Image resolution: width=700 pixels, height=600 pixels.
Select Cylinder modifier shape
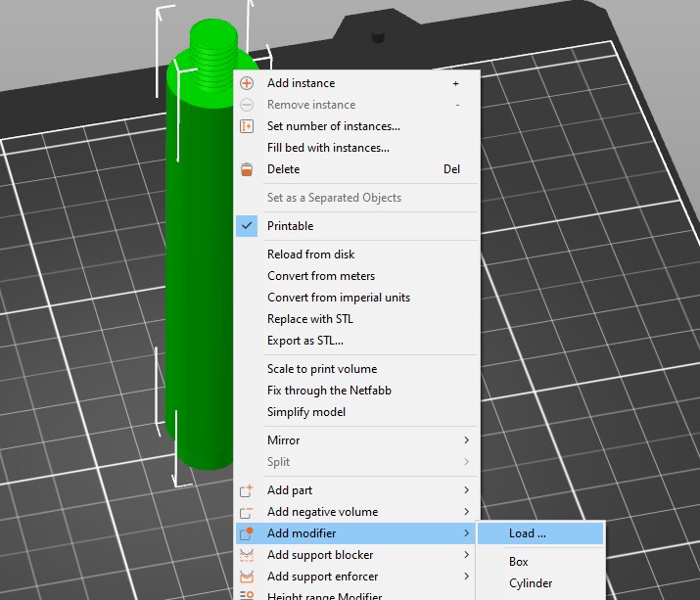point(530,583)
